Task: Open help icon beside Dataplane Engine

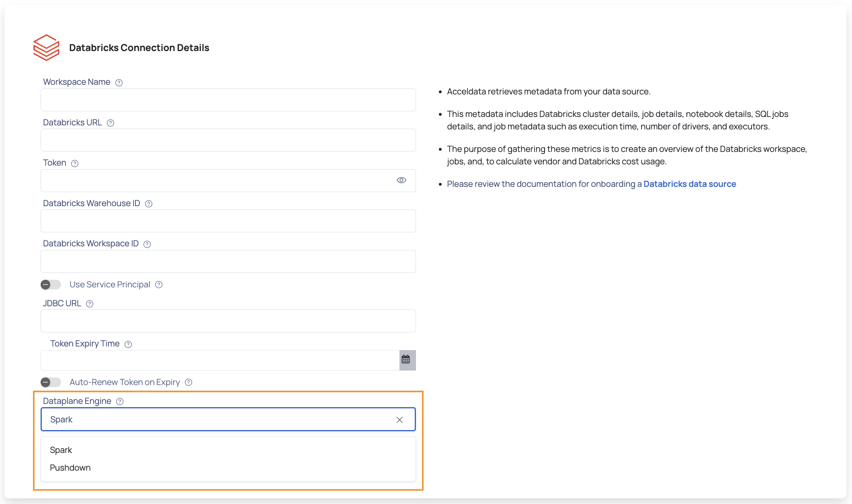Action: (120, 402)
